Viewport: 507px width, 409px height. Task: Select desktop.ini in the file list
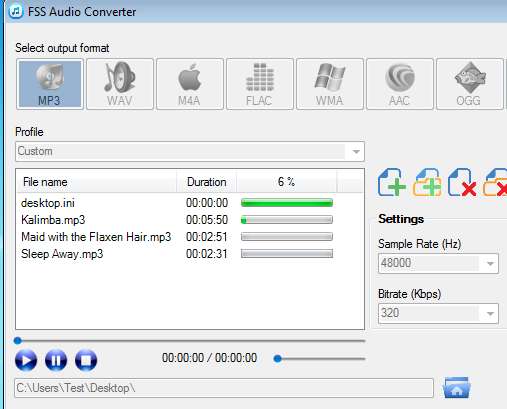point(48,203)
